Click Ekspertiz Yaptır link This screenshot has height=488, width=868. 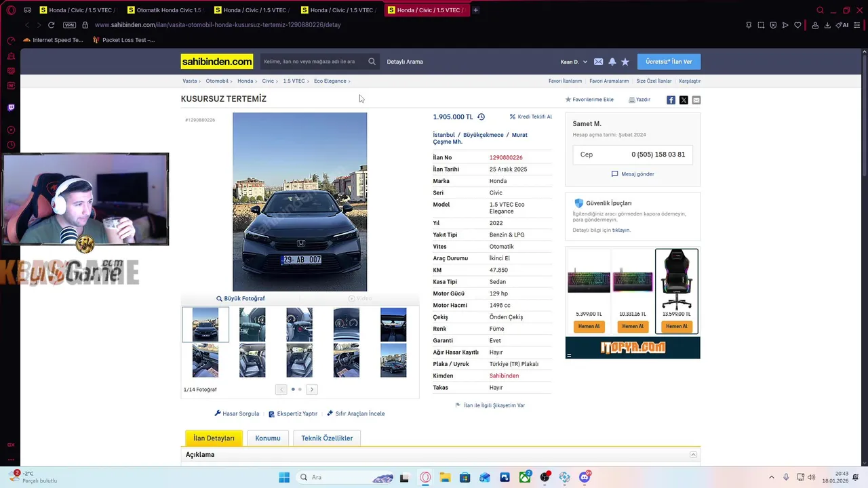(293, 413)
